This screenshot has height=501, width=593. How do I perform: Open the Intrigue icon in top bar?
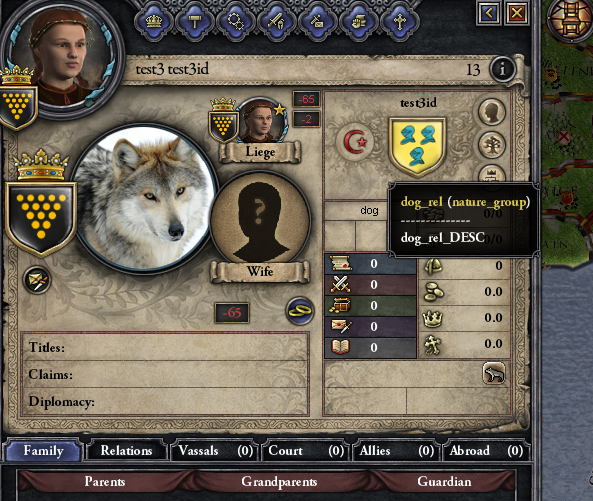(x=318, y=21)
